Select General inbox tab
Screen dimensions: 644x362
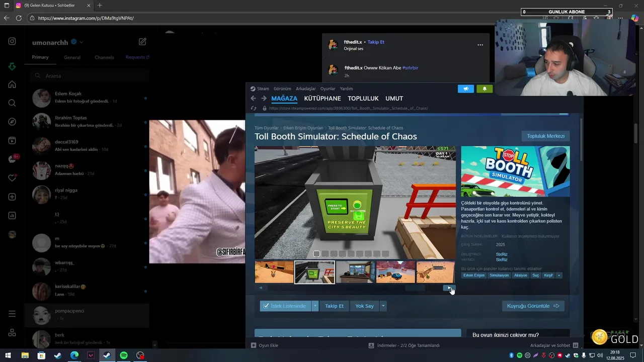click(72, 57)
